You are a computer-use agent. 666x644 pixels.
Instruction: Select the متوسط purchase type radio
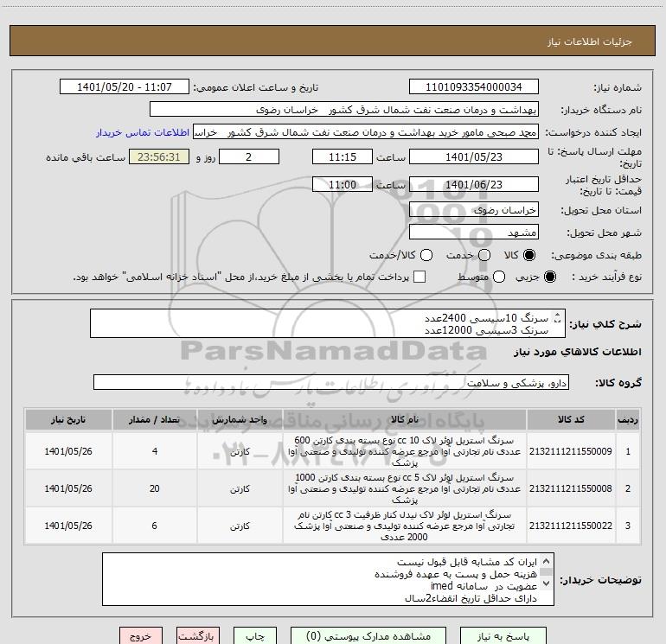pyautogui.click(x=499, y=277)
